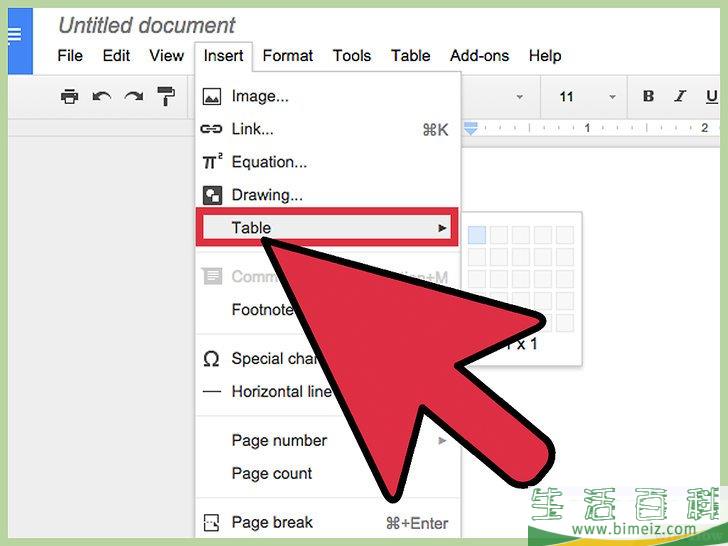The height and width of the screenshot is (546, 728).
Task: Open the Docs home sidebar icon
Action: [15, 37]
